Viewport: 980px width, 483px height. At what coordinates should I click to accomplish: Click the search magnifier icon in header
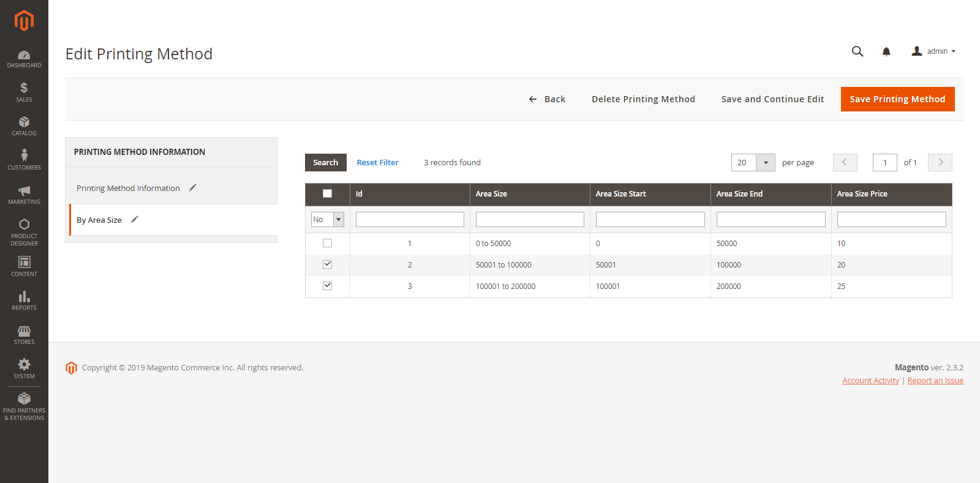(x=858, y=51)
